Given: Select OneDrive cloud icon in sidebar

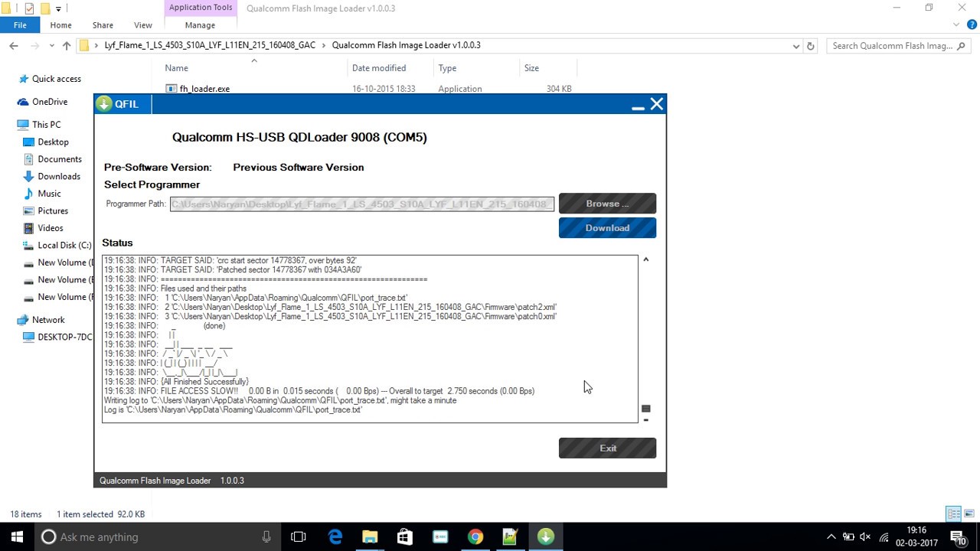Looking at the screenshot, I should (23, 102).
